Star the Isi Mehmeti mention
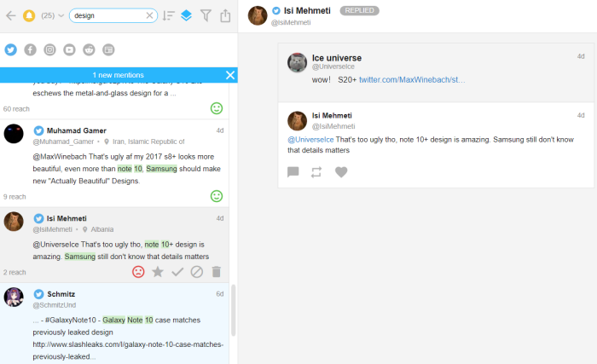The height and width of the screenshot is (364, 597). tap(158, 272)
